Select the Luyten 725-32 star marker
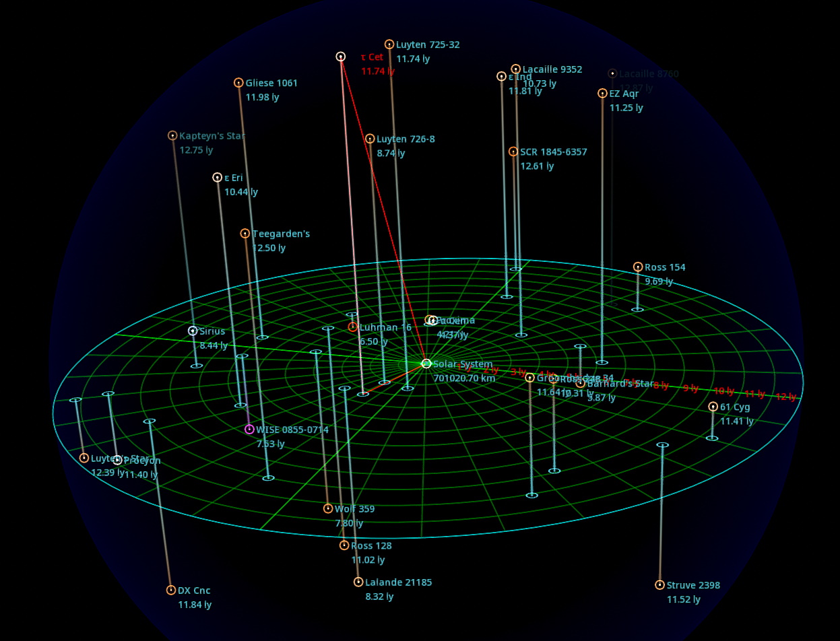This screenshot has width=840, height=641. click(389, 44)
